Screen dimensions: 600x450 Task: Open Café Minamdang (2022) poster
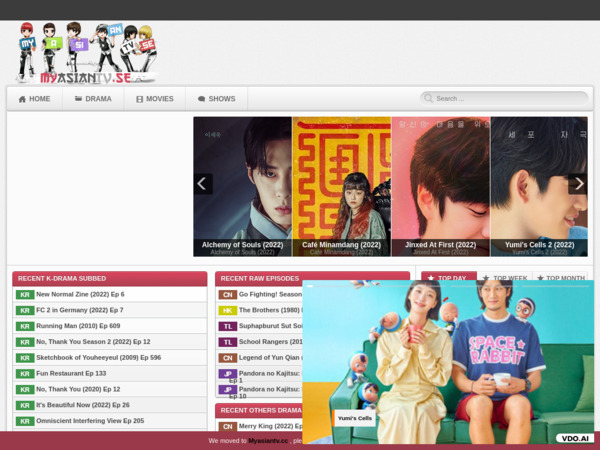tap(342, 186)
